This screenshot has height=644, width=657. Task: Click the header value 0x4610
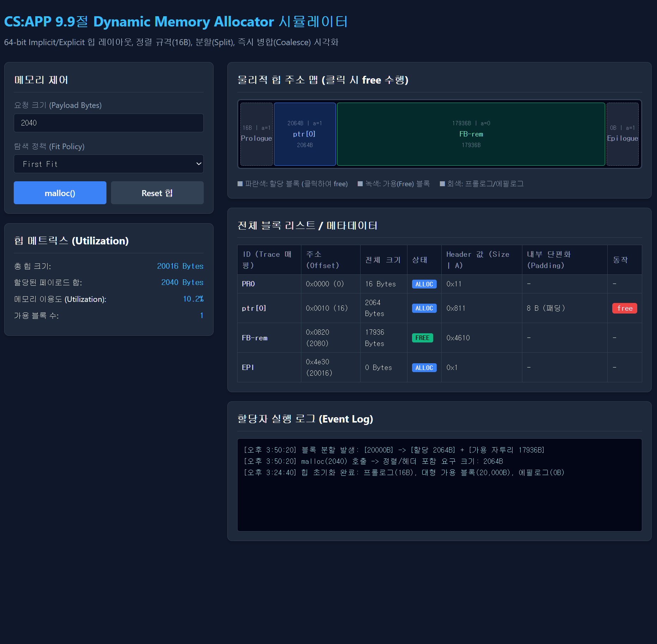click(458, 338)
